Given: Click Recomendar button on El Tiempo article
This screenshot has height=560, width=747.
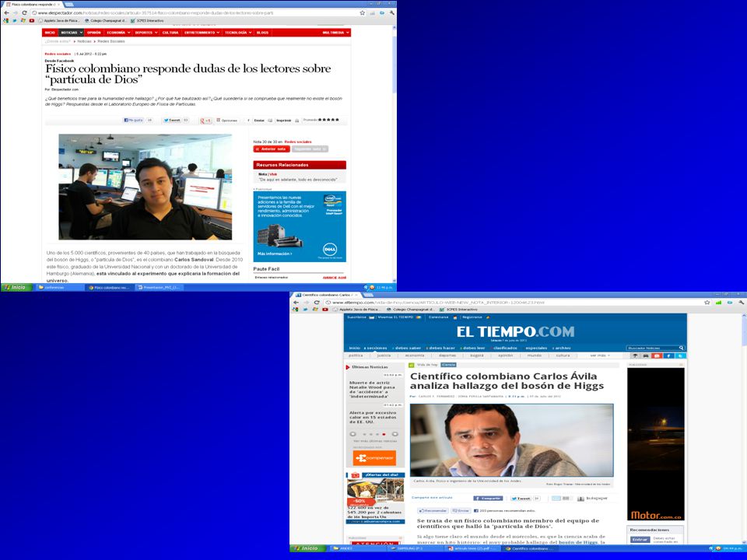Looking at the screenshot, I should point(433,510).
